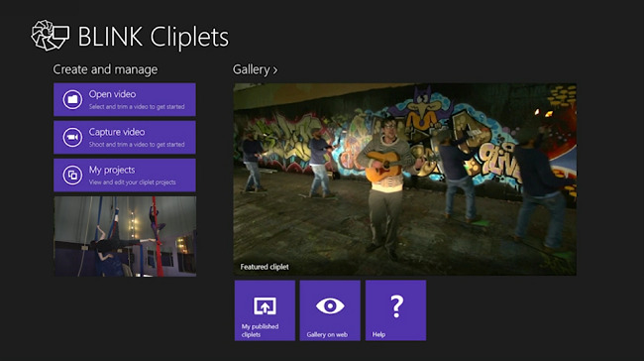Select the Open video tile title
644x361 pixels.
[112, 94]
